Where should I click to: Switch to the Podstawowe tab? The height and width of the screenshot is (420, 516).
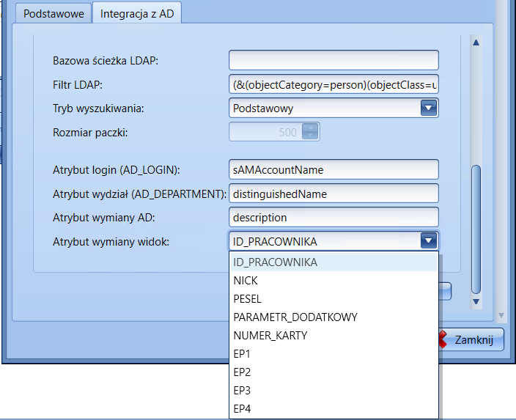pos(54,13)
